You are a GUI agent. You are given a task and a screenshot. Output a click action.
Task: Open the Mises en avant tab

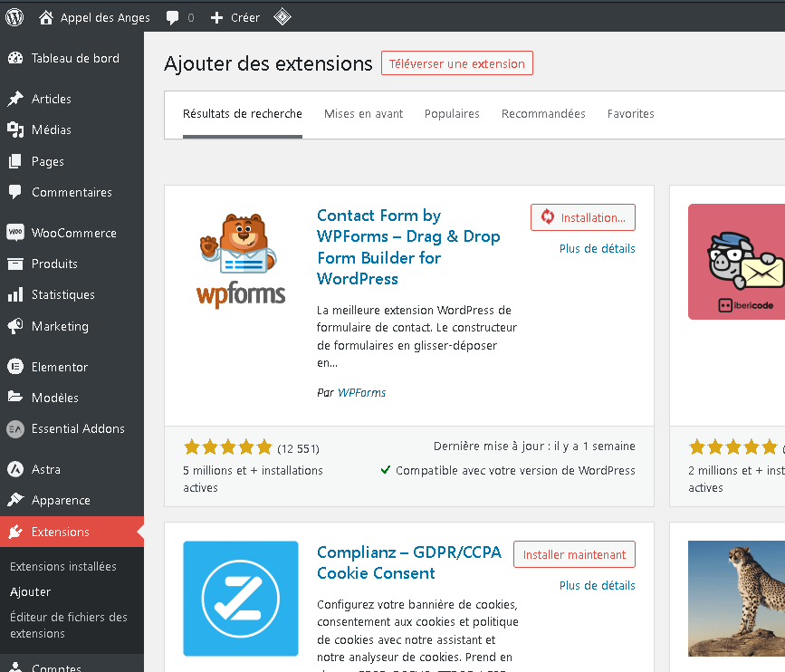[x=363, y=113]
